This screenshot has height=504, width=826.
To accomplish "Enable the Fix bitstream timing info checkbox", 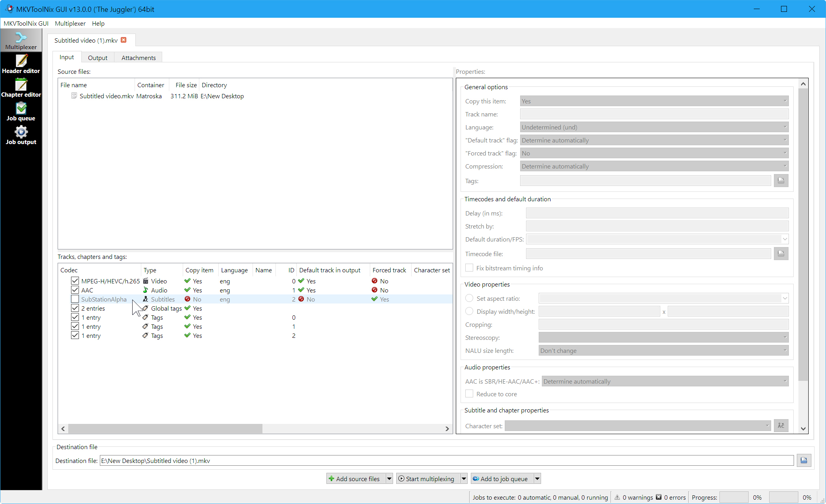I will click(470, 268).
